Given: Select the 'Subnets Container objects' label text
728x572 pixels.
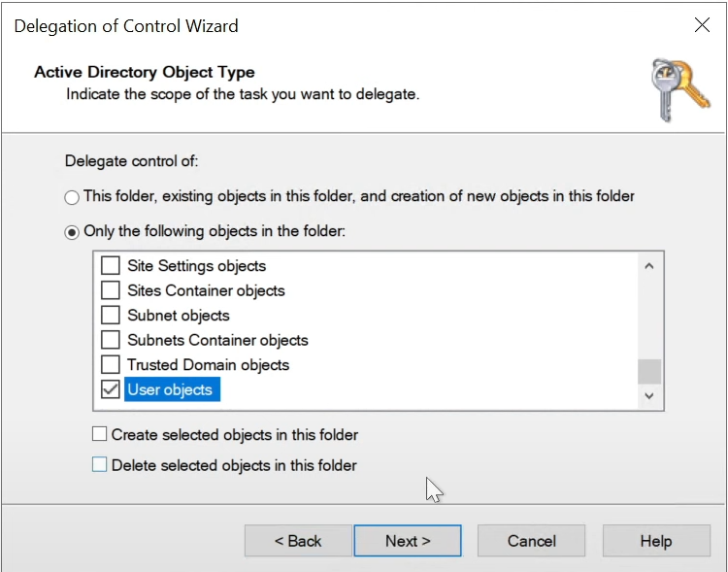Looking at the screenshot, I should tap(217, 340).
